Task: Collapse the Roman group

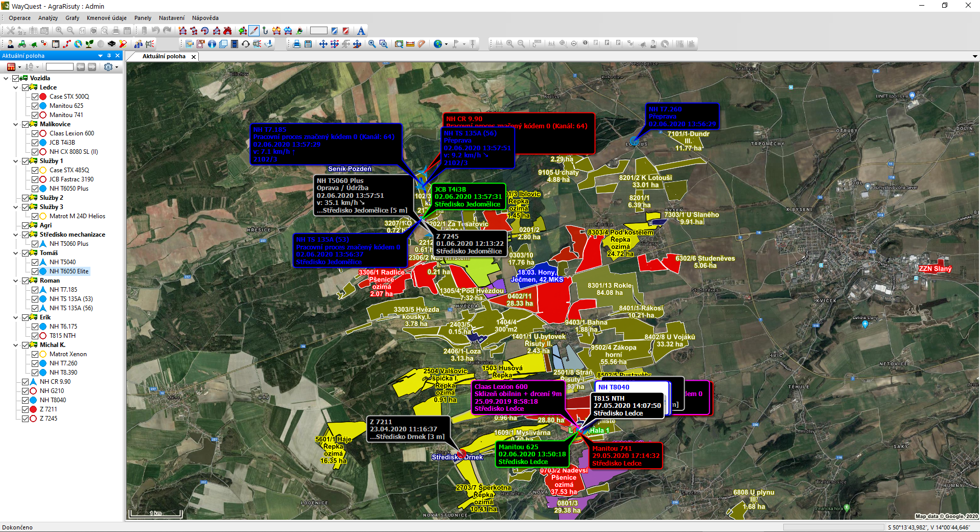Action: click(16, 281)
